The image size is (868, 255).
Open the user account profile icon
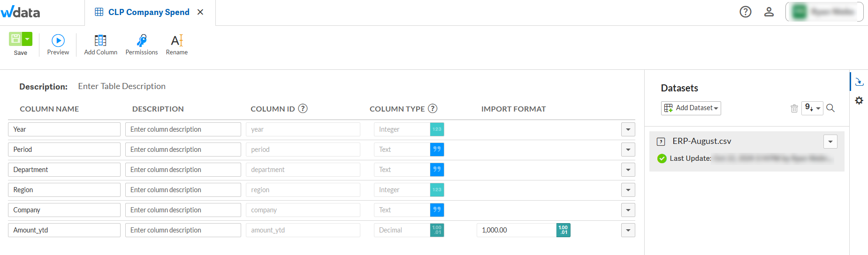769,12
